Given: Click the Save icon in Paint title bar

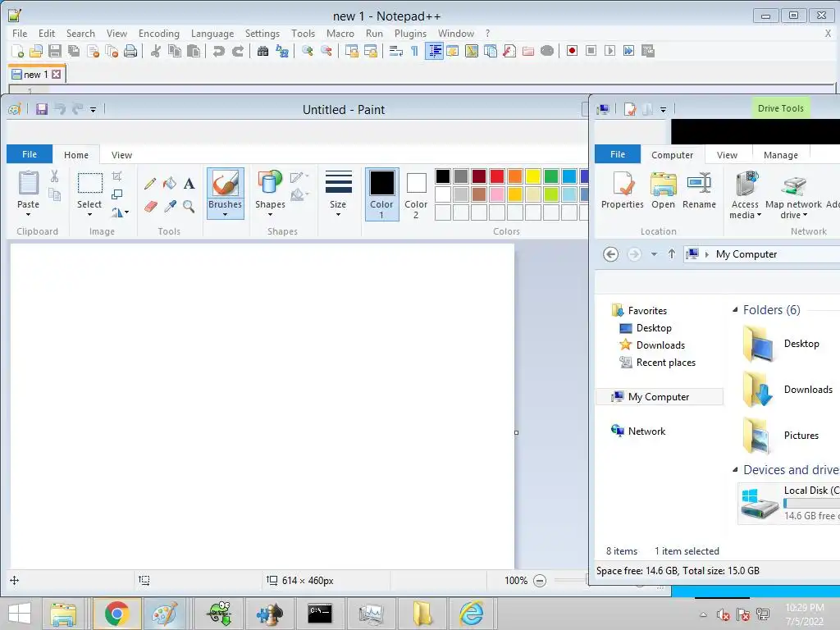Looking at the screenshot, I should pyautogui.click(x=42, y=109).
